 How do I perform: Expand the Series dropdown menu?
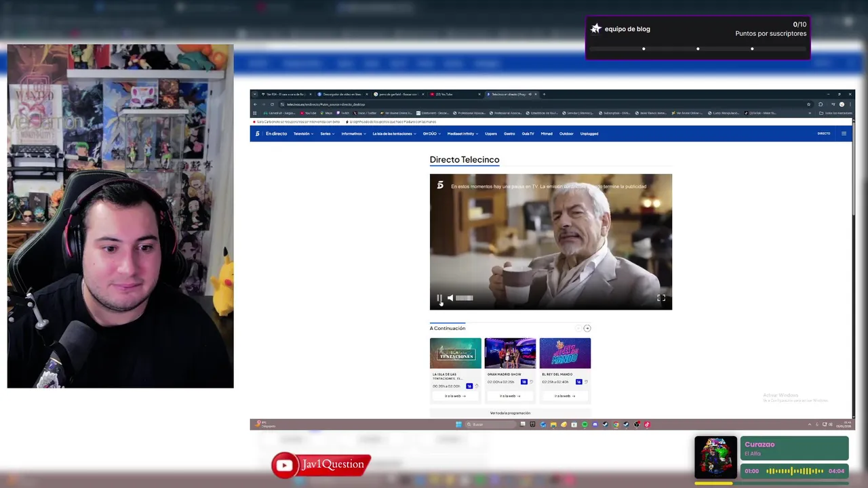pos(328,134)
